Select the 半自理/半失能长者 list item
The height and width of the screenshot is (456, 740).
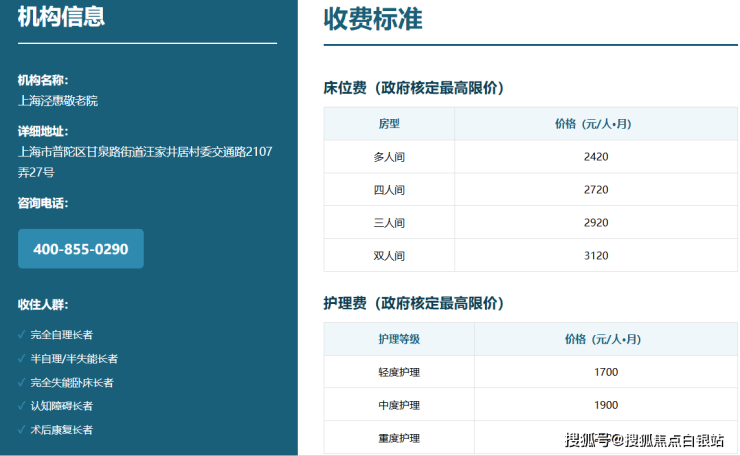[74, 359]
